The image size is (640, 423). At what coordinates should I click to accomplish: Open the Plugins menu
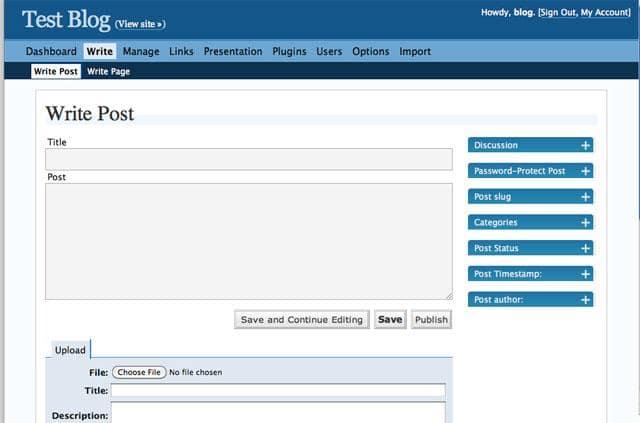click(x=289, y=51)
